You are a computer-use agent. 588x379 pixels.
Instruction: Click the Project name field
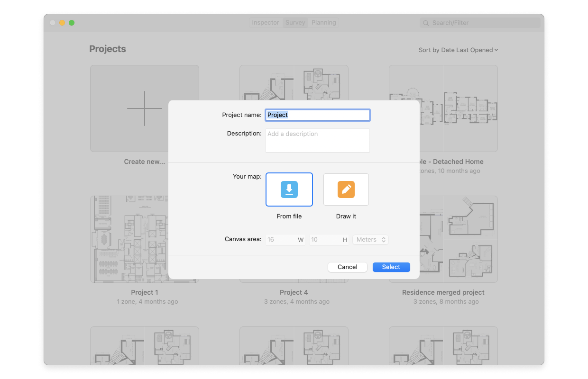point(318,115)
